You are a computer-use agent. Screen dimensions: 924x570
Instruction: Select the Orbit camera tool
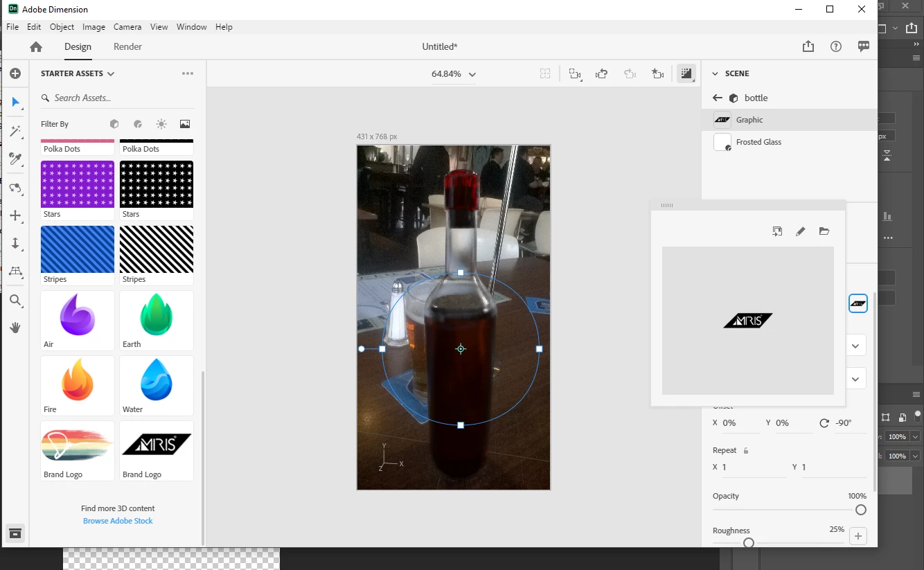pyautogui.click(x=16, y=188)
